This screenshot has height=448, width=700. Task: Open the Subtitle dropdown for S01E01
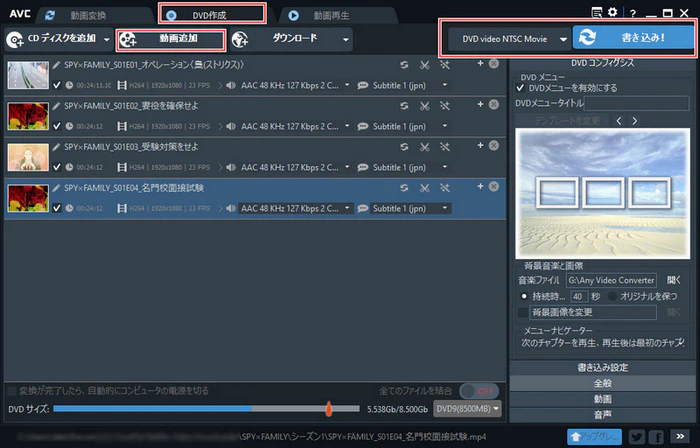point(409,85)
